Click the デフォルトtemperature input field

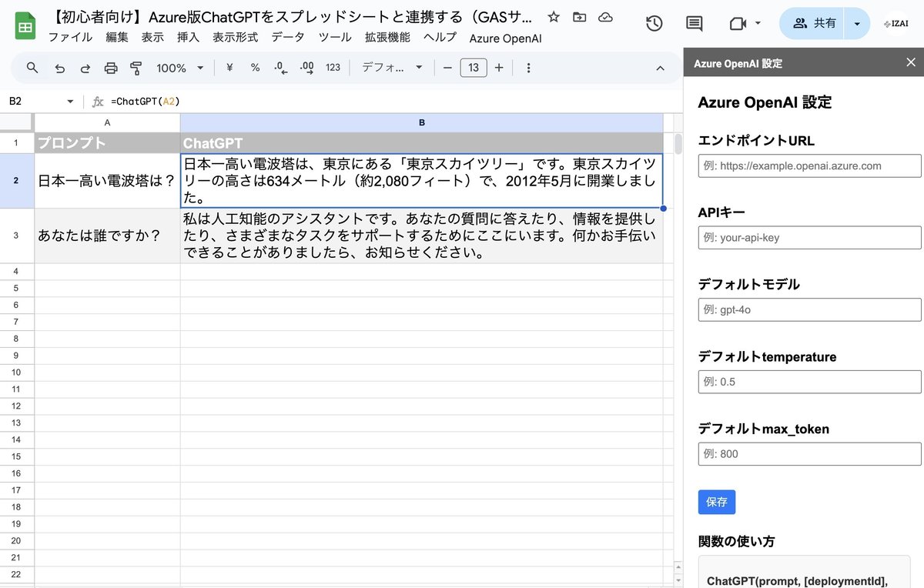[810, 382]
